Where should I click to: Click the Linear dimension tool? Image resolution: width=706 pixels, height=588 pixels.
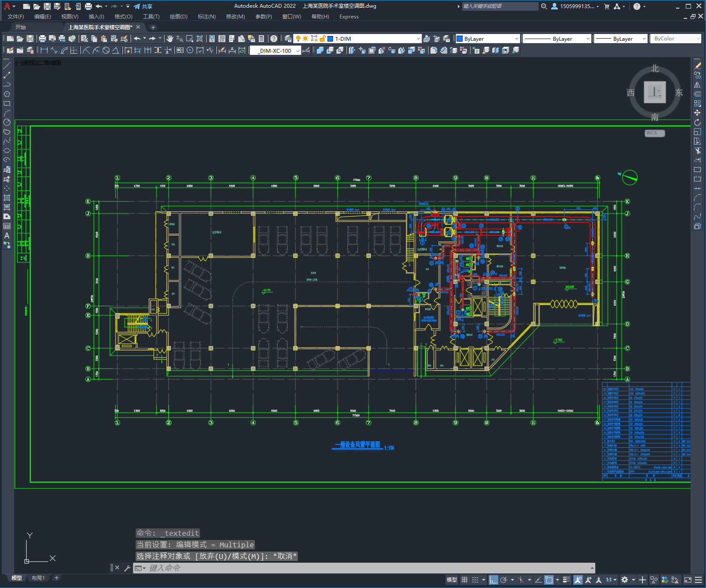(x=44, y=50)
